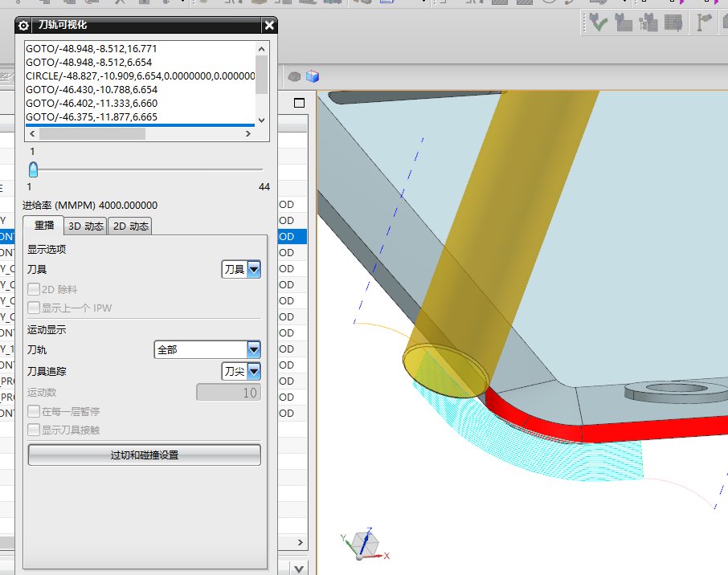The height and width of the screenshot is (575, 728).
Task: Click the slider maximum value 44
Action: pos(264,186)
